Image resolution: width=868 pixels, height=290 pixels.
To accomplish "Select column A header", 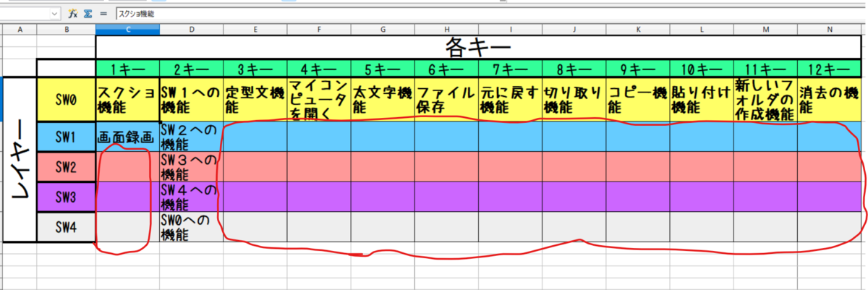I will tap(19, 29).
